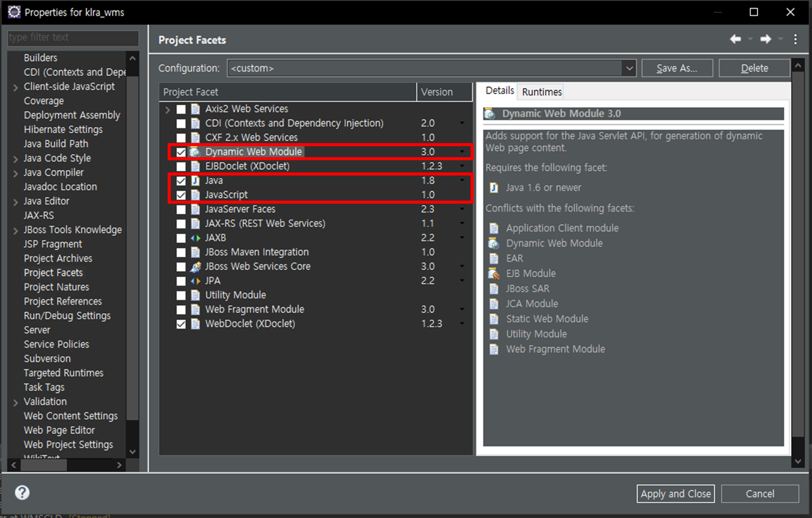812x518 pixels.
Task: Enable the Utility Module checkbox
Action: 181,295
